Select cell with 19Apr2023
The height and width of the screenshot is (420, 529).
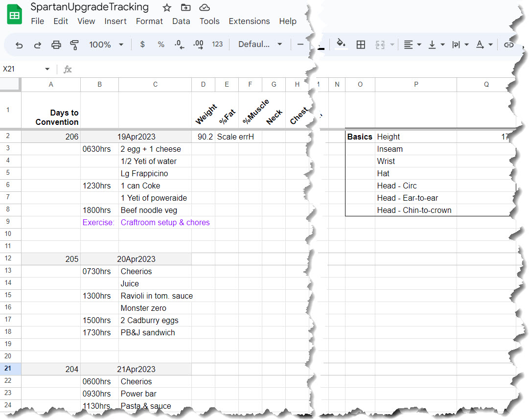pos(136,137)
